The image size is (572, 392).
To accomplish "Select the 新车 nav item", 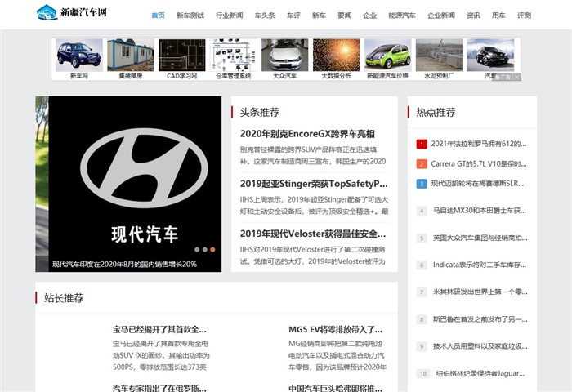I will [x=319, y=16].
